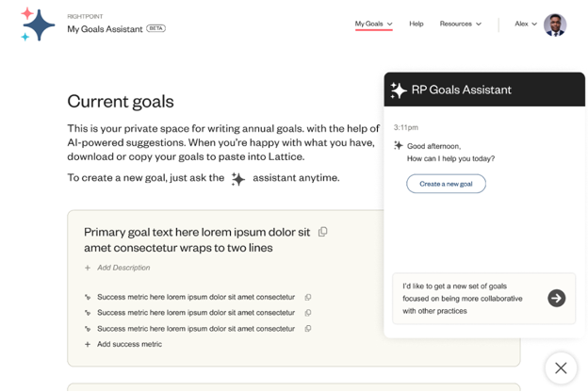588x392 pixels.
Task: Click the inline sparkle assistant icon
Action: (238, 178)
